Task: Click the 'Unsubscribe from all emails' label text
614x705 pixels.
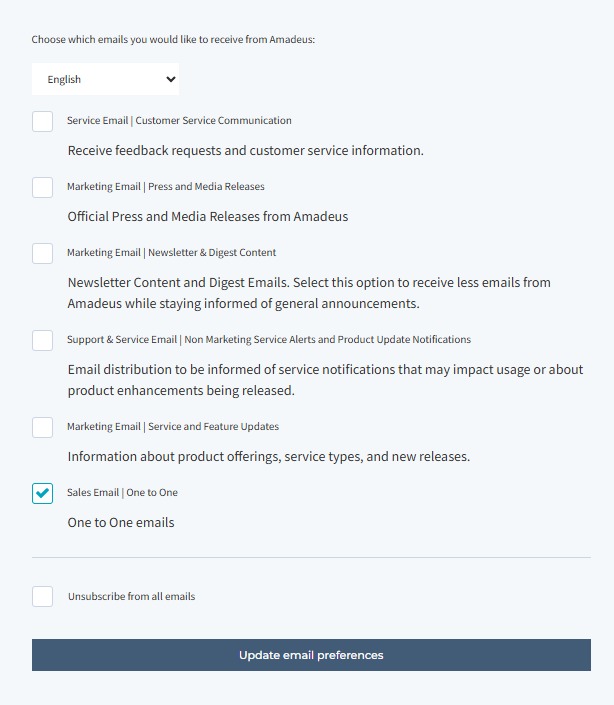Action: click(x=132, y=596)
